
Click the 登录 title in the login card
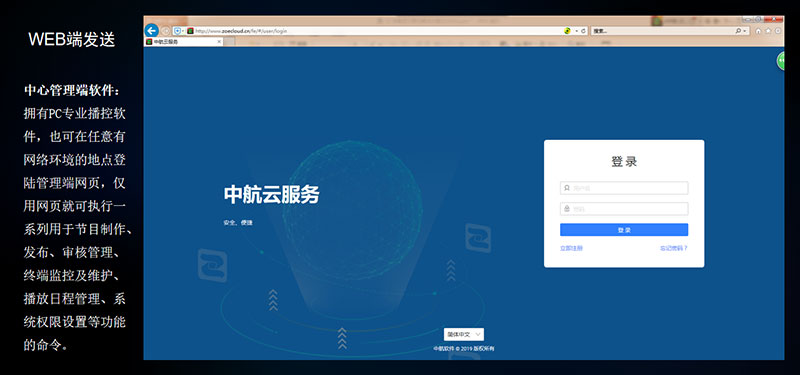624,162
